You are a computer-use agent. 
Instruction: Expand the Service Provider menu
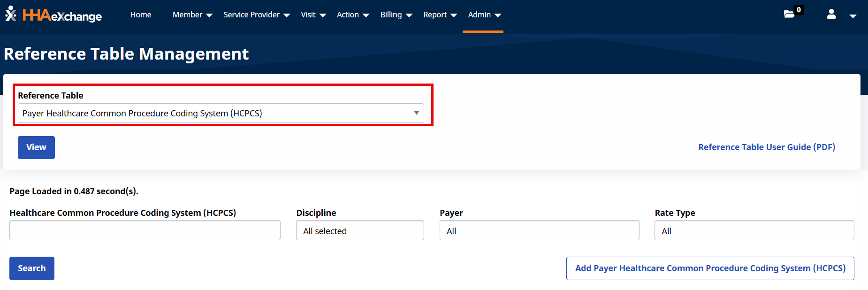[x=256, y=15]
